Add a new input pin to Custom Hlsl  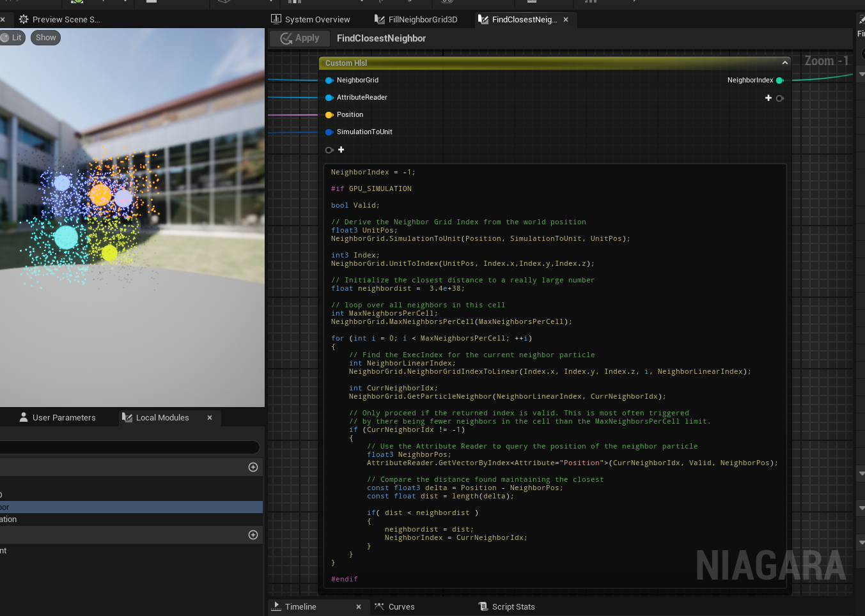tap(341, 150)
